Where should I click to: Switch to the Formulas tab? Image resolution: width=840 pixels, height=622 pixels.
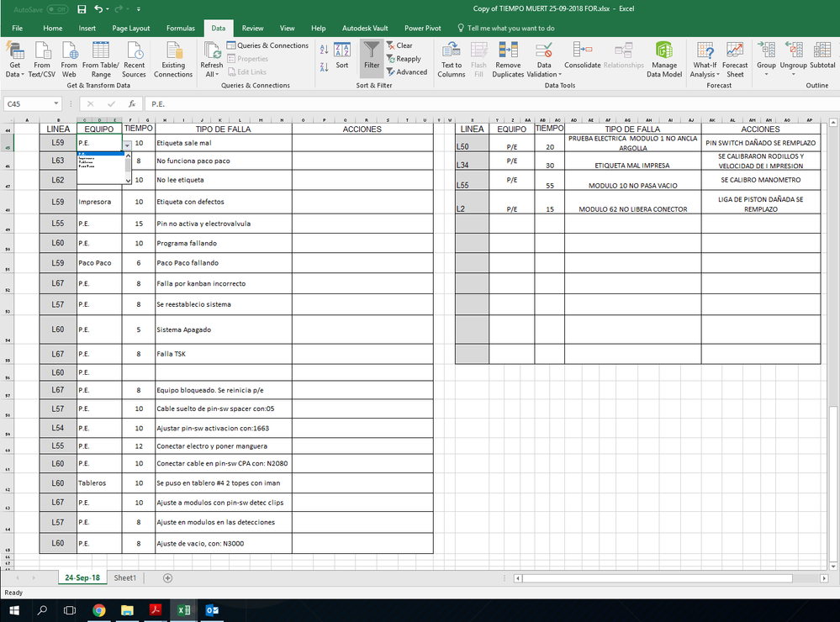181,29
